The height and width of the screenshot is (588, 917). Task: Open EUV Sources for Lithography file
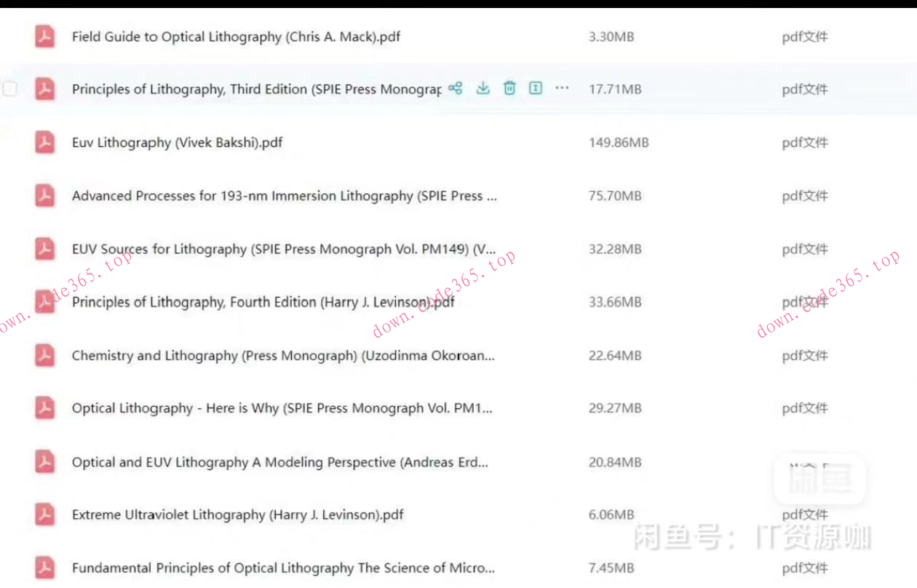(284, 249)
